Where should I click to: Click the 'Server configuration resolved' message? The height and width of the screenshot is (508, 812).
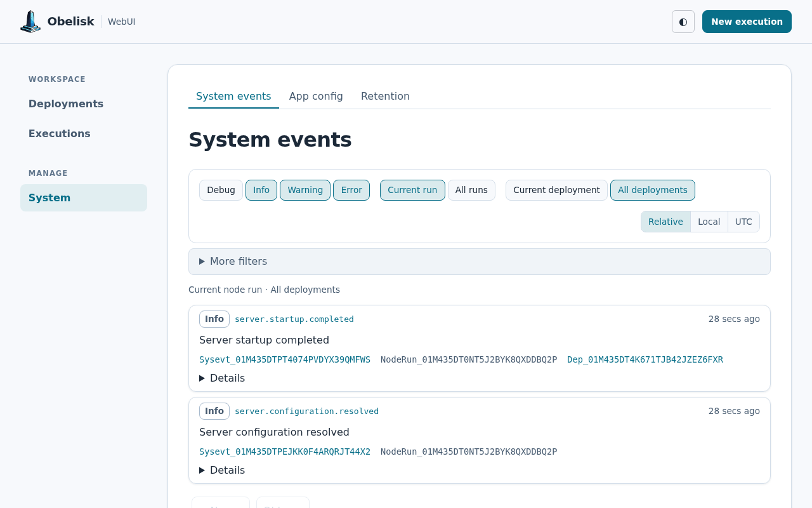(x=274, y=432)
